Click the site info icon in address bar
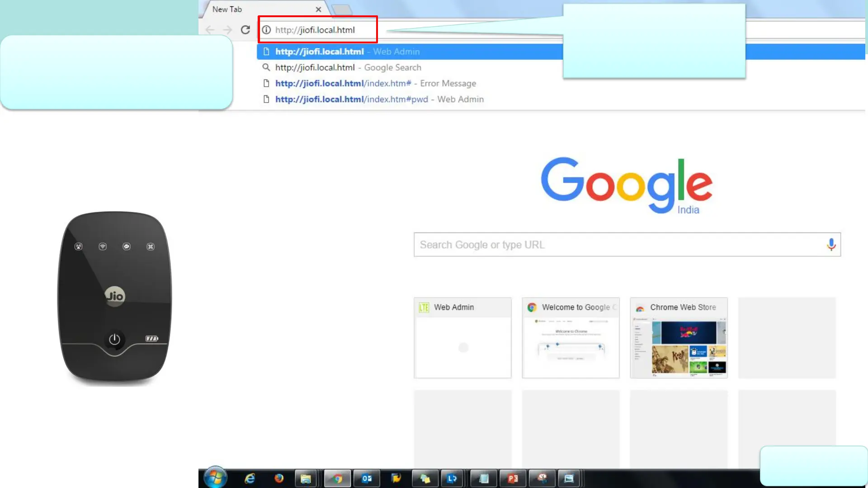 click(x=266, y=30)
